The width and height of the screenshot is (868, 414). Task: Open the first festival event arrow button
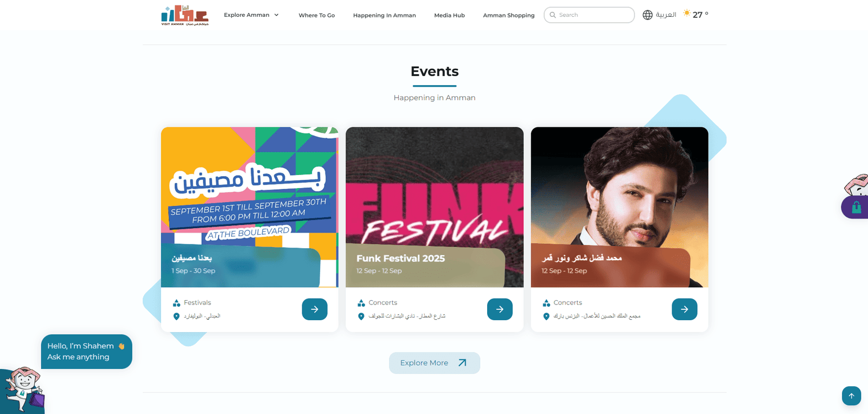click(x=315, y=309)
